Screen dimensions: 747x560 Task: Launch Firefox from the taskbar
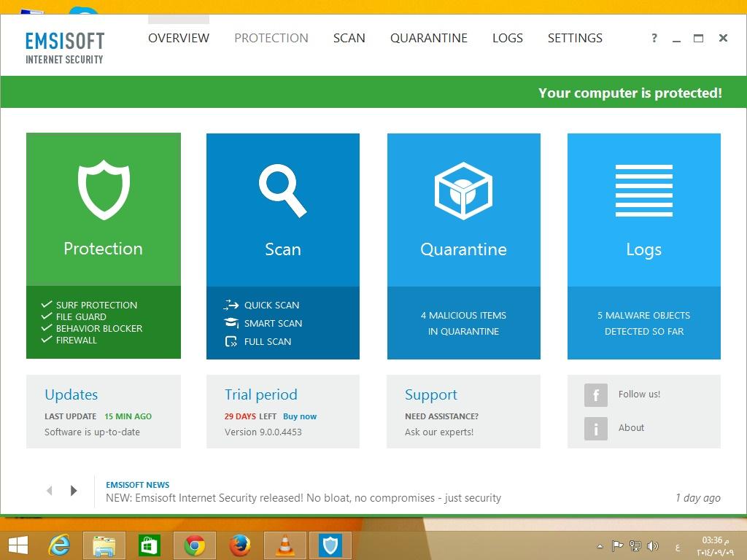(x=239, y=545)
